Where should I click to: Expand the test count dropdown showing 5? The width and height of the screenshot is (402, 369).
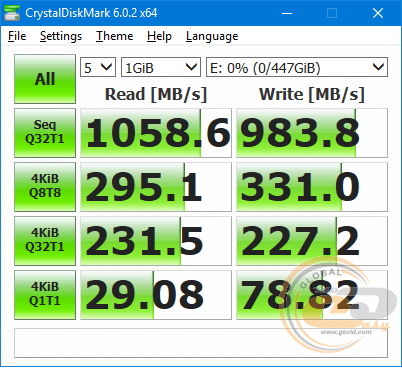98,67
